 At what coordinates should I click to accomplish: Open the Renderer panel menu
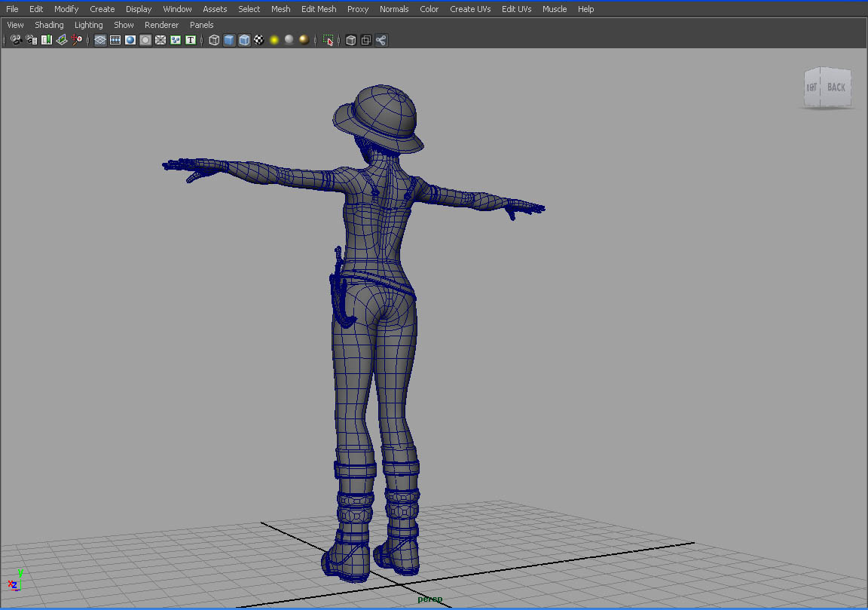[x=162, y=25]
